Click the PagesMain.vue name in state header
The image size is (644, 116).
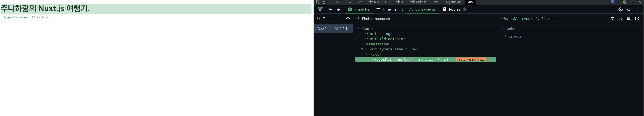516,19
